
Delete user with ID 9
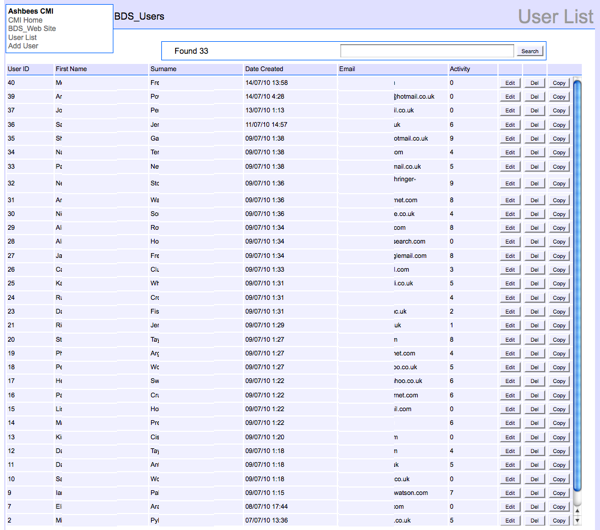[x=535, y=493]
